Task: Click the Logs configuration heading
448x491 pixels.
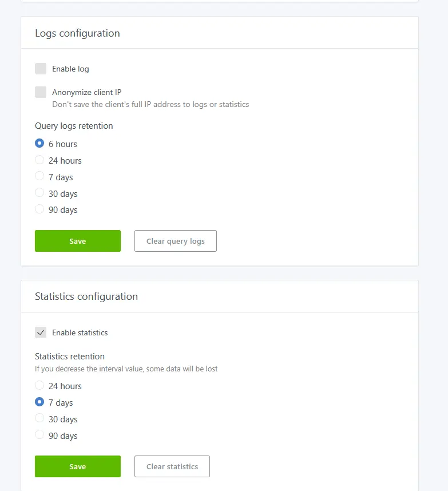Action: (77, 33)
